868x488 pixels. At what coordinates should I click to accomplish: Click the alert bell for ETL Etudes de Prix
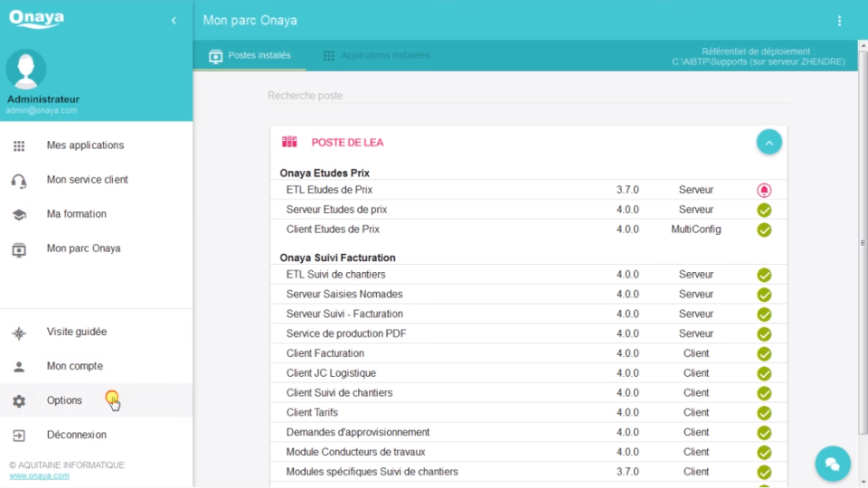pyautogui.click(x=764, y=191)
